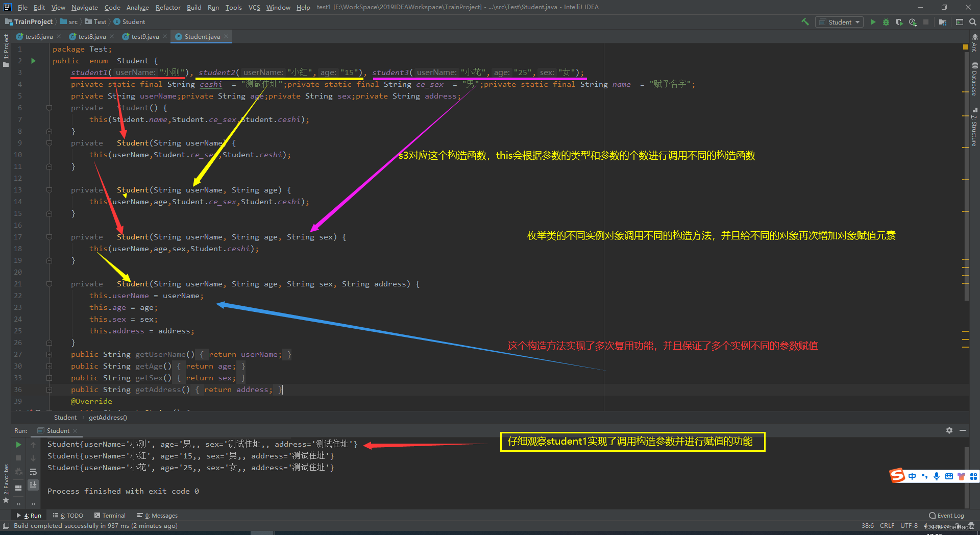The image size is (980, 535).
Task: Toggle the punctuation mode in the Sogou bar
Action: click(x=924, y=476)
